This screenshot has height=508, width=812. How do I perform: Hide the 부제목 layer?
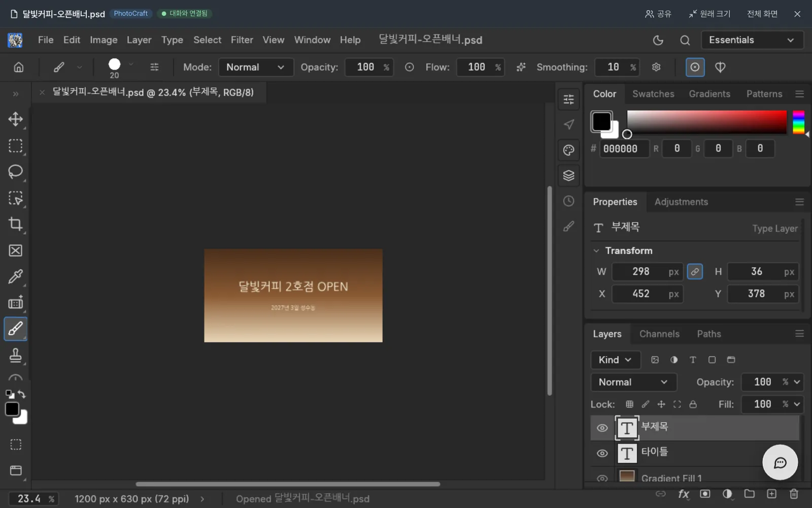(x=602, y=428)
